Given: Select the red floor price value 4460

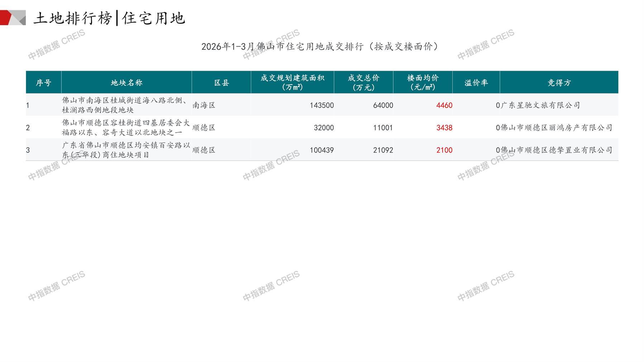Looking at the screenshot, I should pos(444,105).
